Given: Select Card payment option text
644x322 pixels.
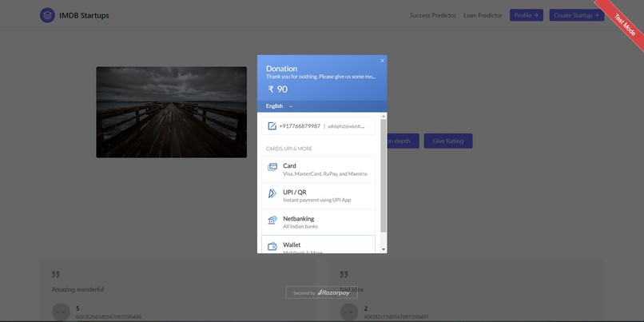Looking at the screenshot, I should click(289, 166).
